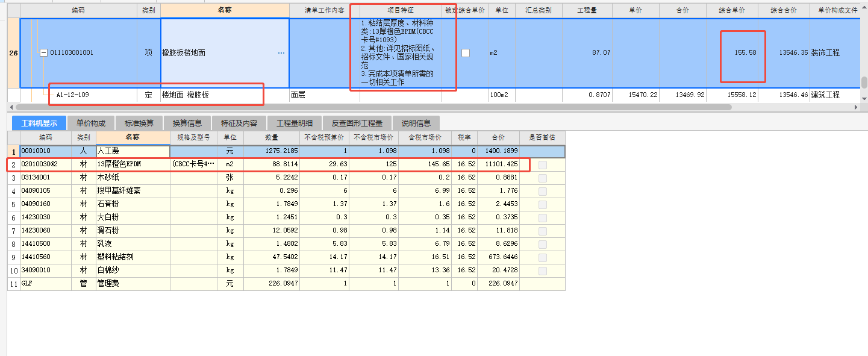Click the 不含税预算价 column header
The image size is (868, 356).
[x=324, y=138]
